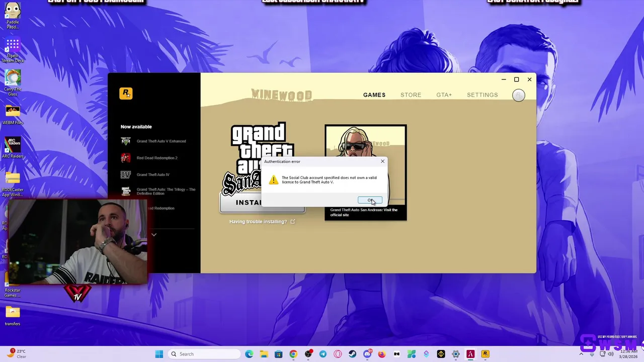Open Steam from the taskbar
644x362 pixels.
pos(353,354)
